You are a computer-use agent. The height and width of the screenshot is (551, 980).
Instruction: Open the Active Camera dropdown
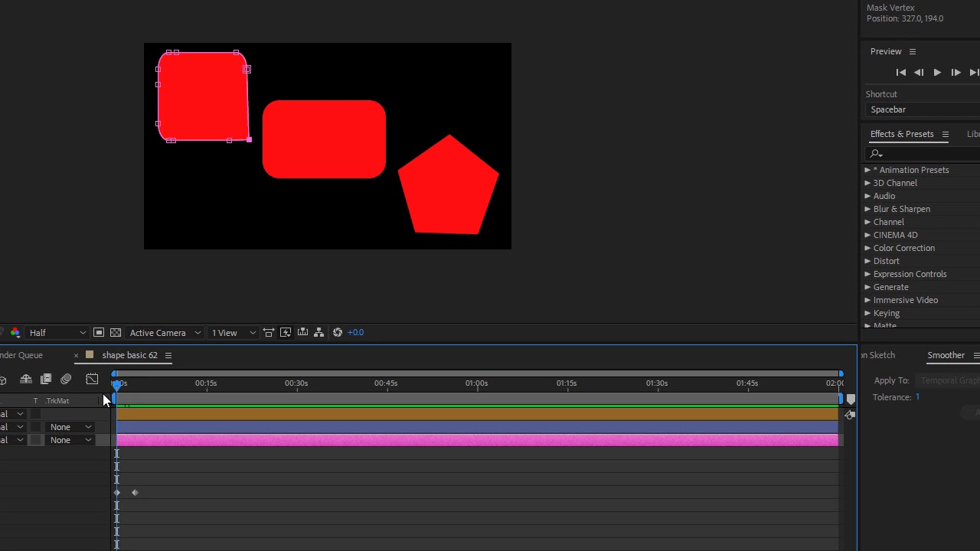coord(165,333)
